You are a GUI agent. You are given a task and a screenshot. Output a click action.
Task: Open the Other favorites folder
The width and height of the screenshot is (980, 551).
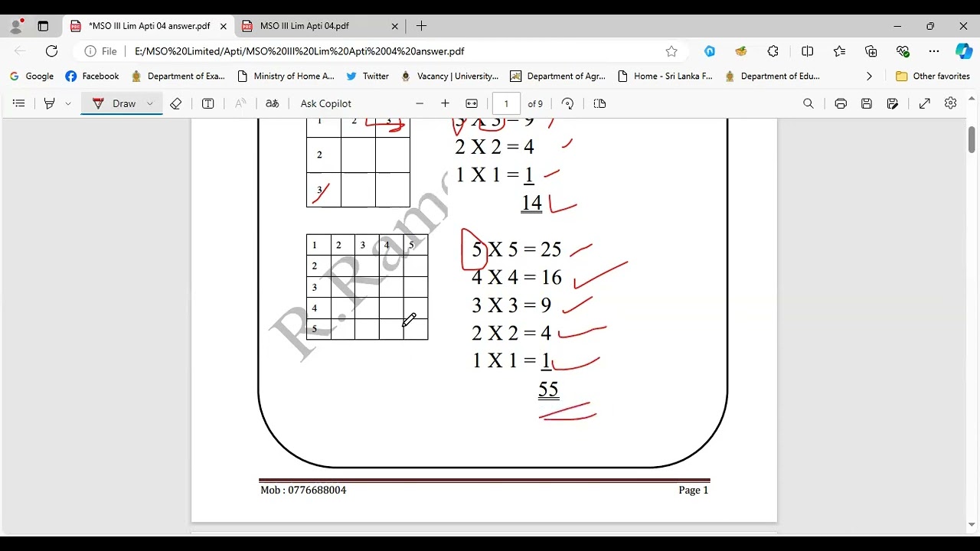tap(933, 77)
